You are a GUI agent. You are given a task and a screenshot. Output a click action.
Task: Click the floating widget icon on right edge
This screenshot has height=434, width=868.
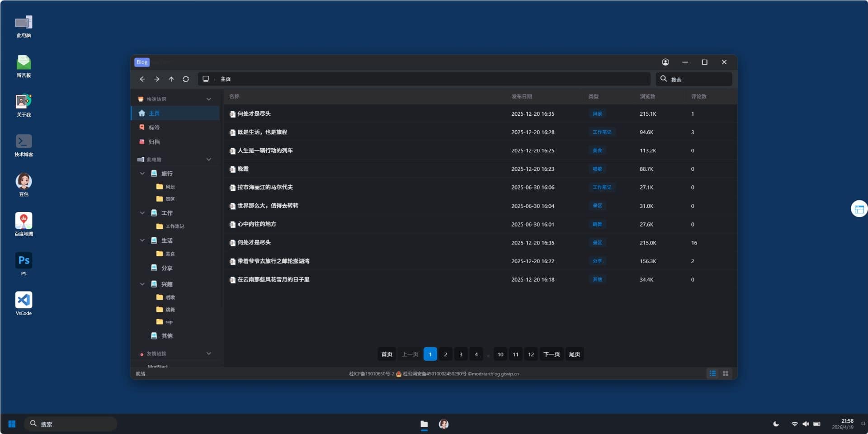[859, 209]
